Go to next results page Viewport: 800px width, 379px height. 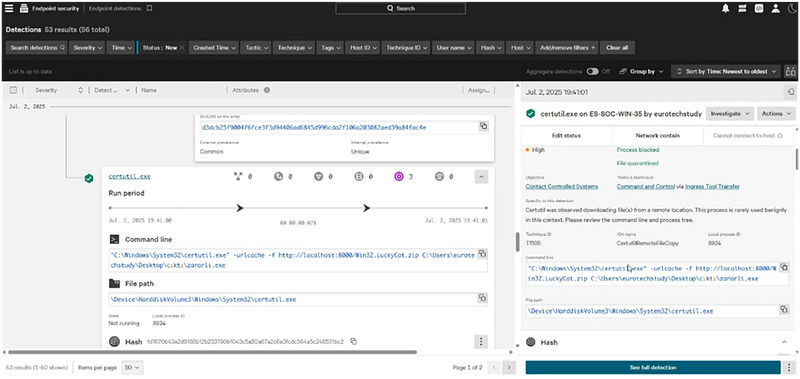pos(508,367)
